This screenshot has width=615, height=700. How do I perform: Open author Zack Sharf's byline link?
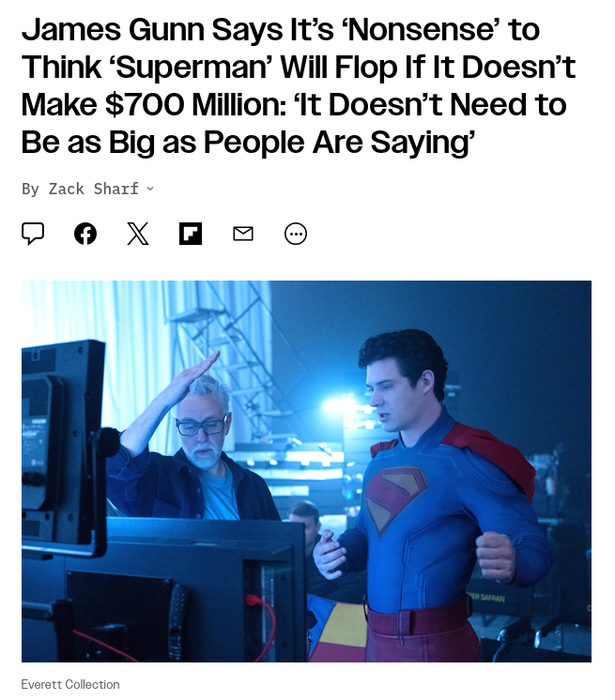coord(93,189)
